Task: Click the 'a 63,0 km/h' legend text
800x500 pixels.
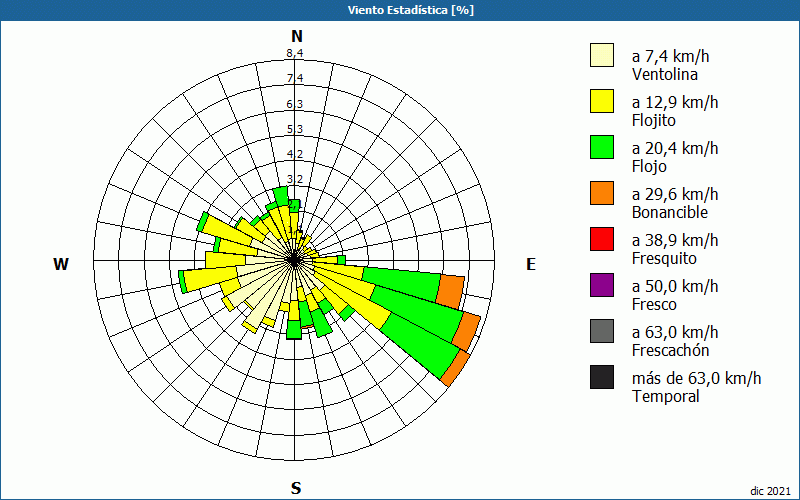Action: (x=675, y=332)
